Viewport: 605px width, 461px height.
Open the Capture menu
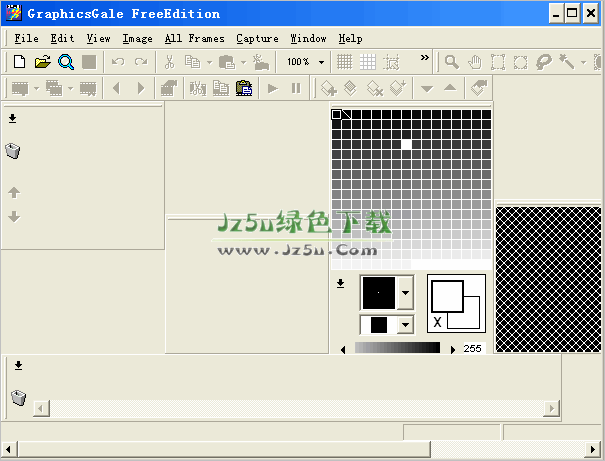click(257, 39)
